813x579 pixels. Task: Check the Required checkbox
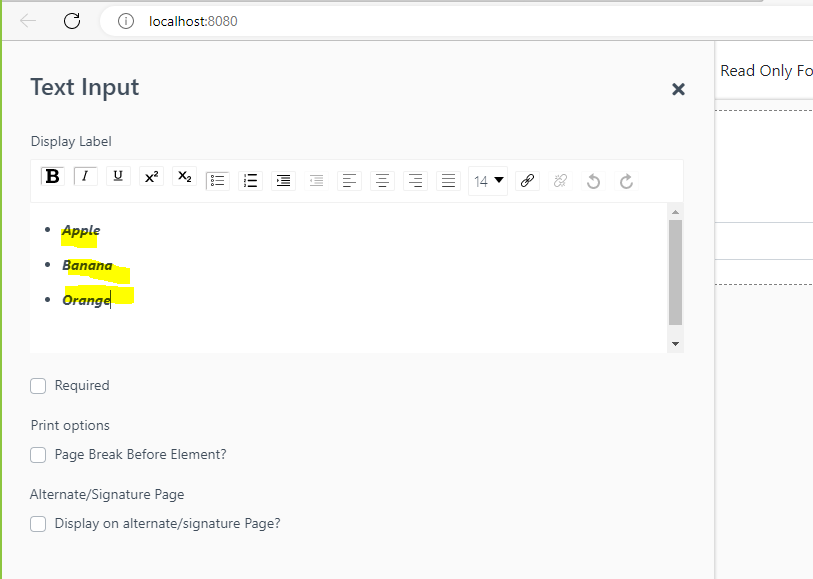38,386
